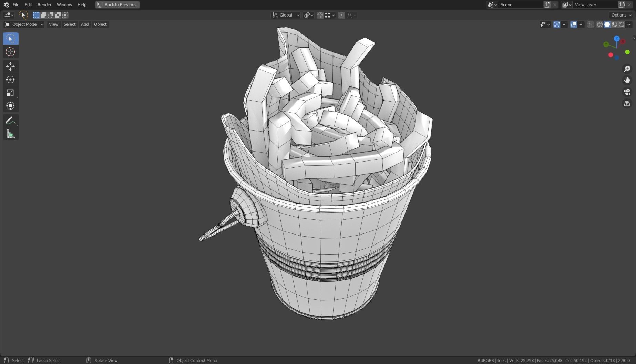Open the editor type dropdown
This screenshot has width=636, height=364.
pyautogui.click(x=9, y=15)
